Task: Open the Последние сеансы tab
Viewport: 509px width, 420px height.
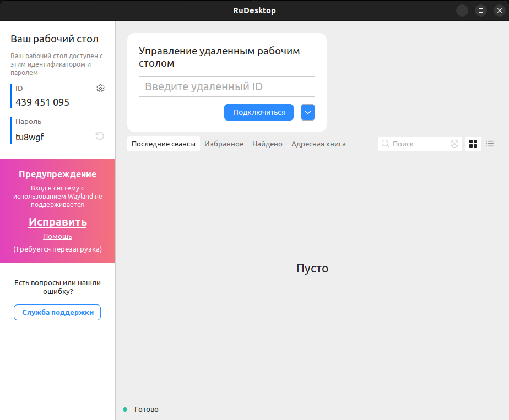Action: pyautogui.click(x=164, y=144)
